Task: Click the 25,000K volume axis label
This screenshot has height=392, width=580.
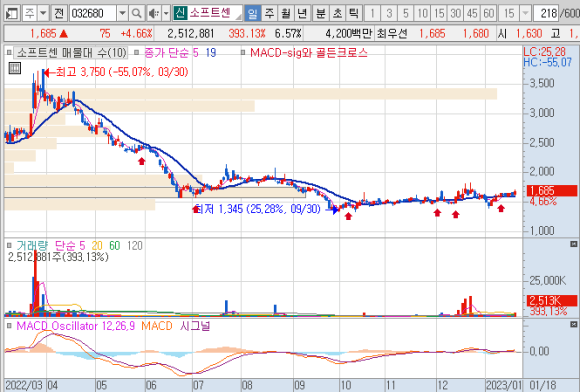Action: (x=547, y=281)
